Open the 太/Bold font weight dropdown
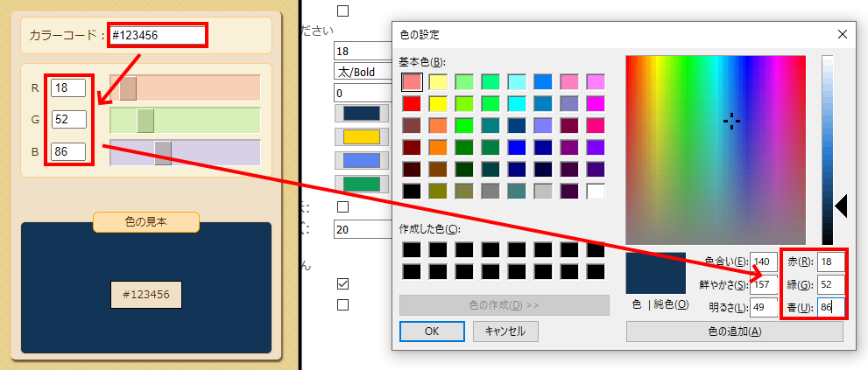Image resolution: width=868 pixels, height=370 pixels. [x=363, y=72]
